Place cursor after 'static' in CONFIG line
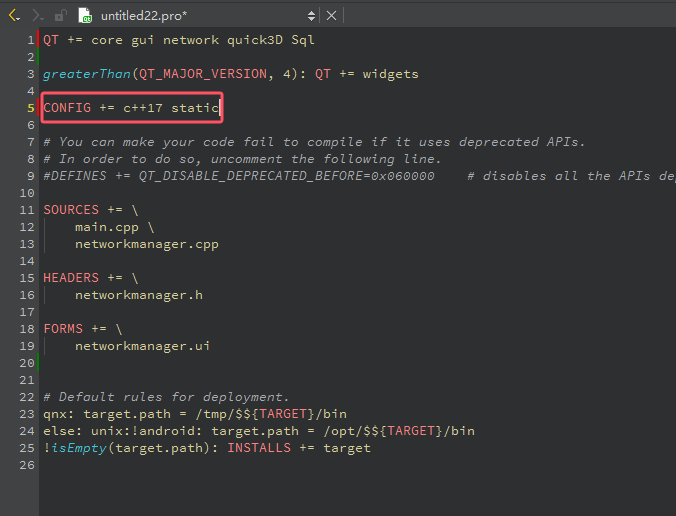Screen dimensions: 676x516 pyautogui.click(x=220, y=107)
